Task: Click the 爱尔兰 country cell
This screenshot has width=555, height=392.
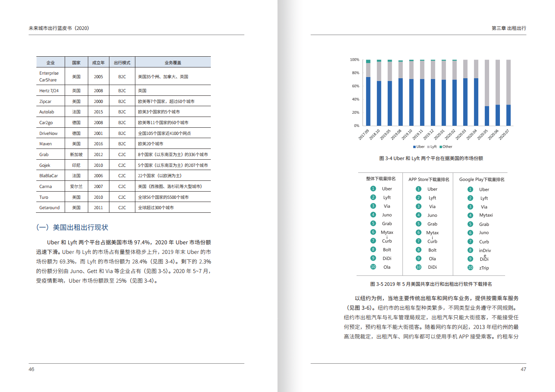Action: (x=76, y=186)
